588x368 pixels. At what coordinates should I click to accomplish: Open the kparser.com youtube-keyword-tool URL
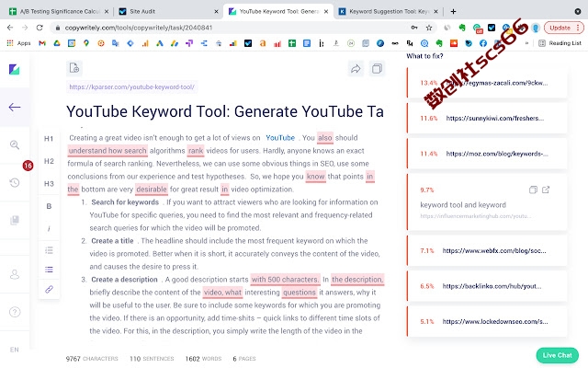click(132, 87)
